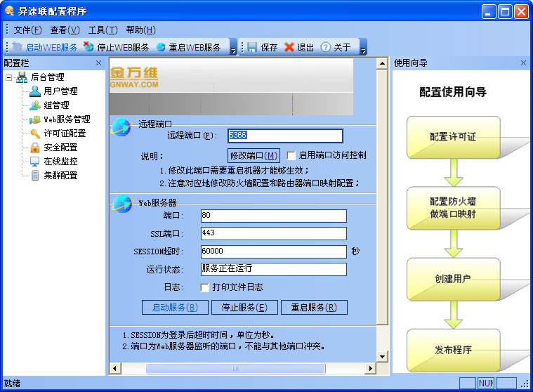533x392 pixels.
Task: Click the 后台管理 root label
Action: (x=48, y=77)
